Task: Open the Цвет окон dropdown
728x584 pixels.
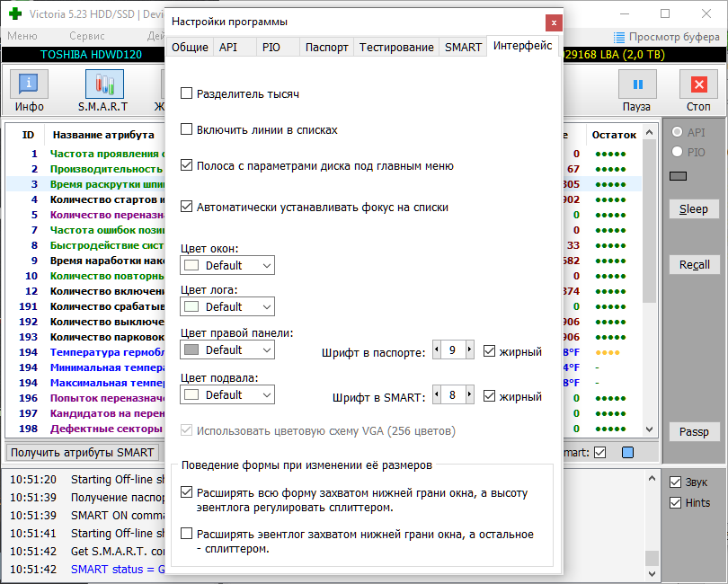Action: click(227, 265)
